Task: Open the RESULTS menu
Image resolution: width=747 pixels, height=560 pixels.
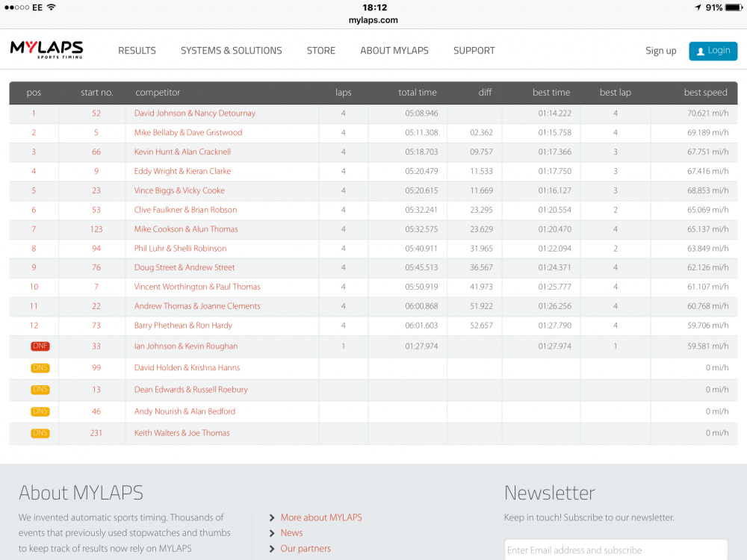Action: [x=137, y=51]
